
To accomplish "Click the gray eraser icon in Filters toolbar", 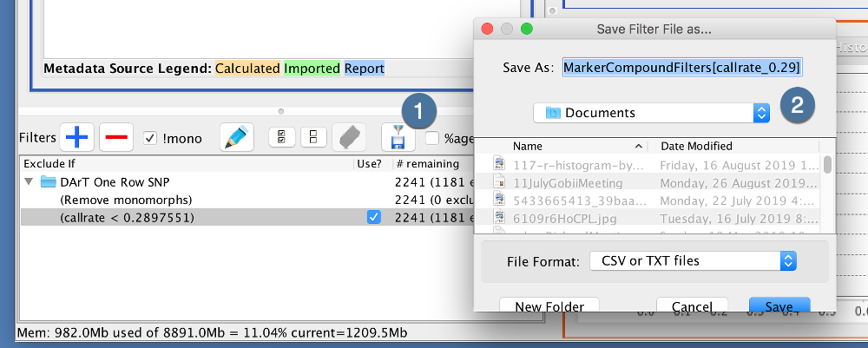I will click(349, 137).
